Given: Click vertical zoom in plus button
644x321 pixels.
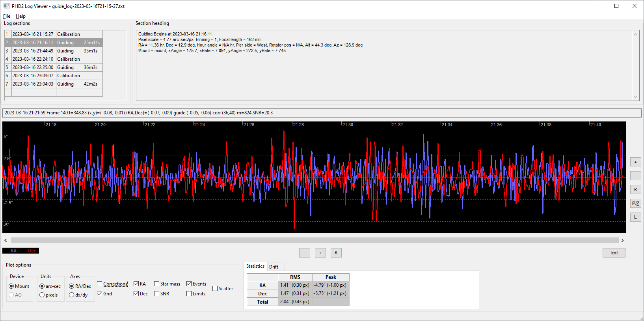Looking at the screenshot, I should coord(635,162).
